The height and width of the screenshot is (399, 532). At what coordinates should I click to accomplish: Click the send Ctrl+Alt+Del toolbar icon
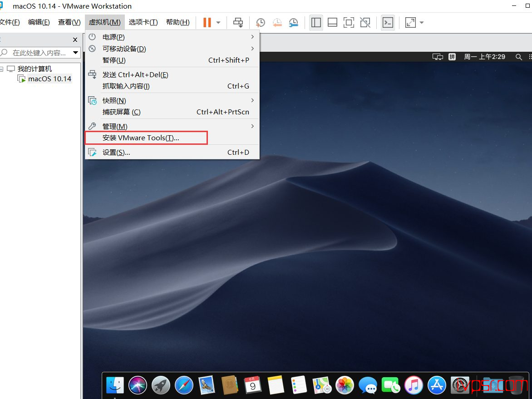point(238,22)
